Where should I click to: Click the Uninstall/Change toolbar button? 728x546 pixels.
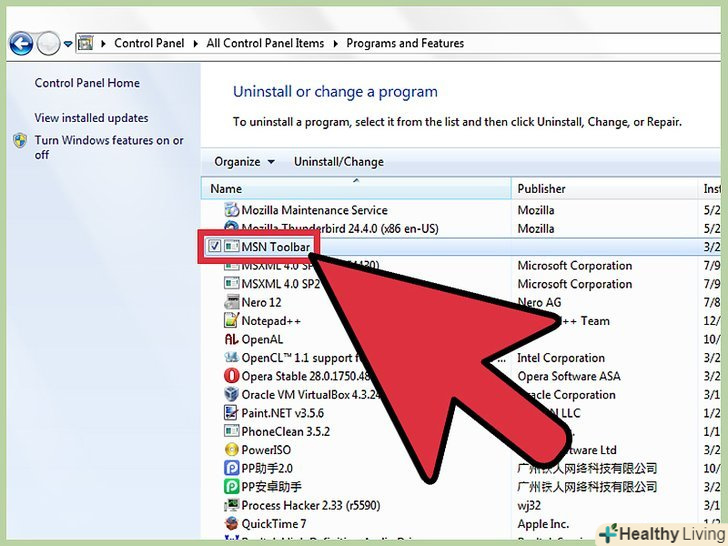[339, 162]
